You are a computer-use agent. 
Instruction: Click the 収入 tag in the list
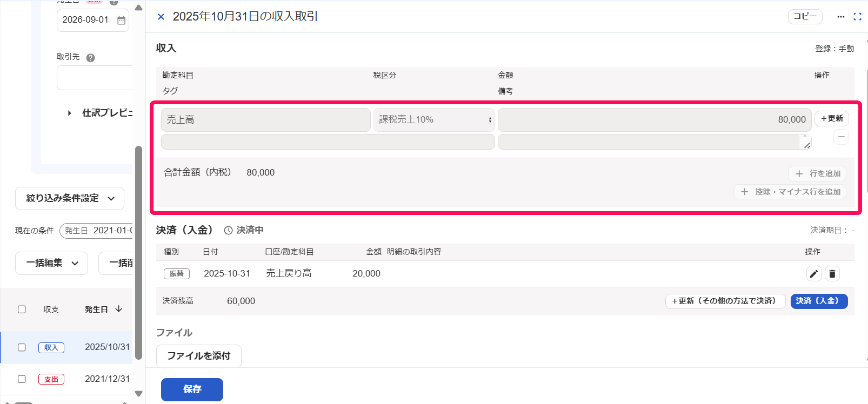[x=51, y=348]
